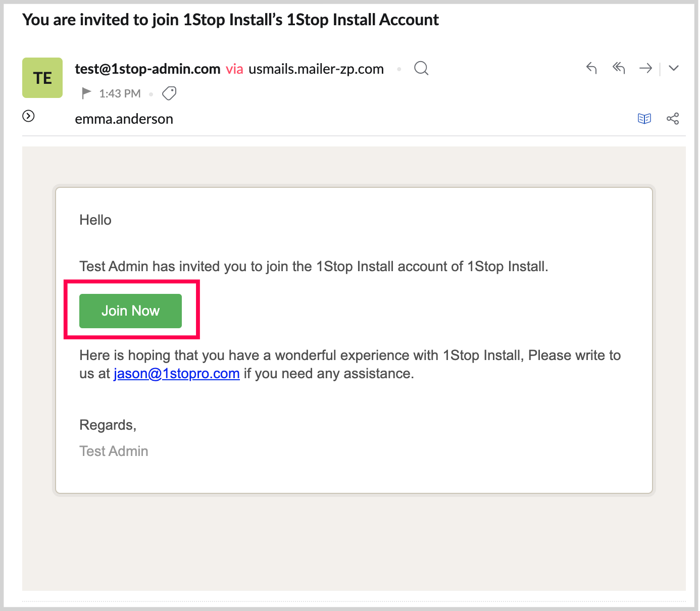The height and width of the screenshot is (611, 700).
Task: Click sender address test@1stop-admin.com
Action: pyautogui.click(x=147, y=69)
